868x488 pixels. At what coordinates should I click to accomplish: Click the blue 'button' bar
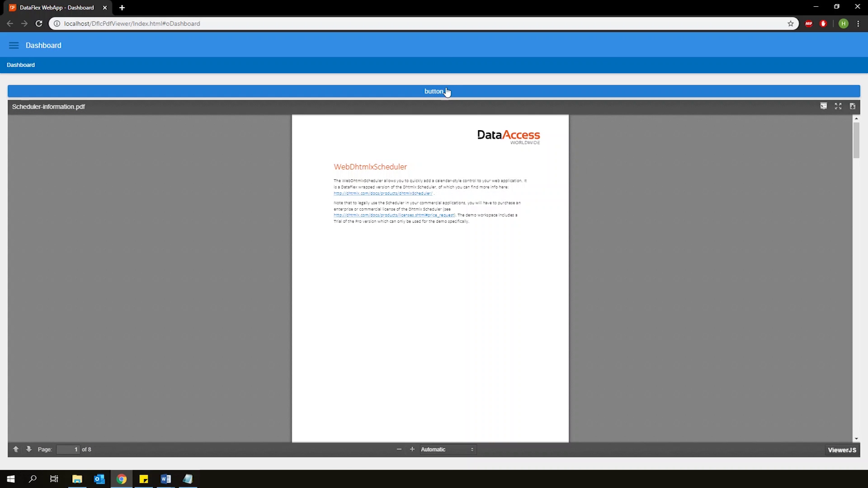pyautogui.click(x=434, y=91)
